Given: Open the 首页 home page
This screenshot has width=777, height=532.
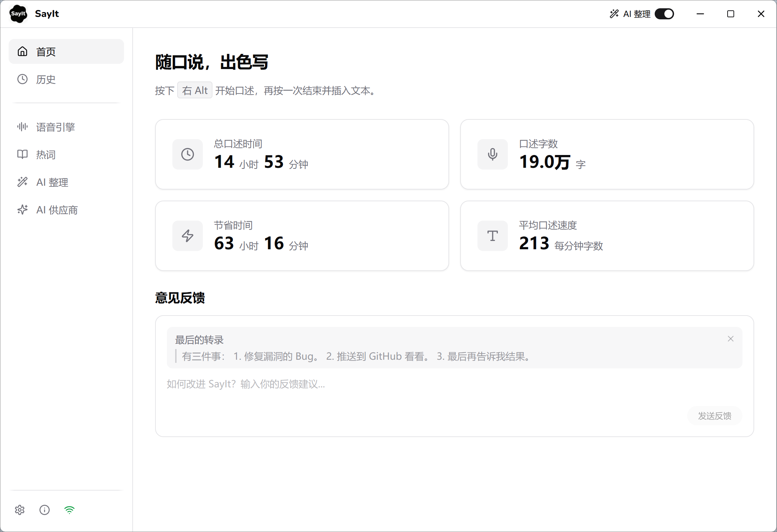Looking at the screenshot, I should (66, 51).
